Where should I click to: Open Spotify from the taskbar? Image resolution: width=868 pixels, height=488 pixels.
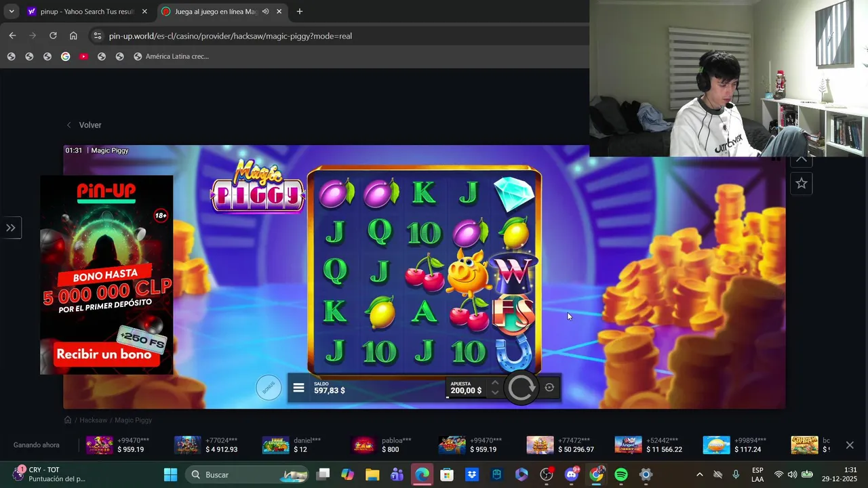621,474
